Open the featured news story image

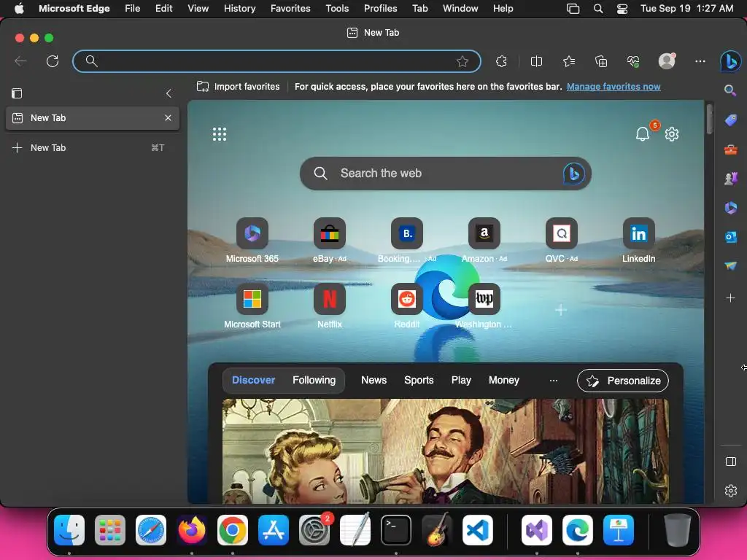(x=446, y=451)
